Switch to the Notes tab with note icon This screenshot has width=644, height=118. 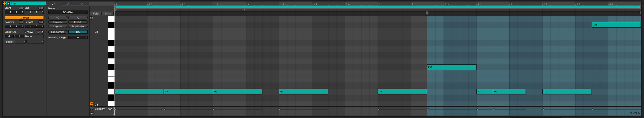point(53,4)
